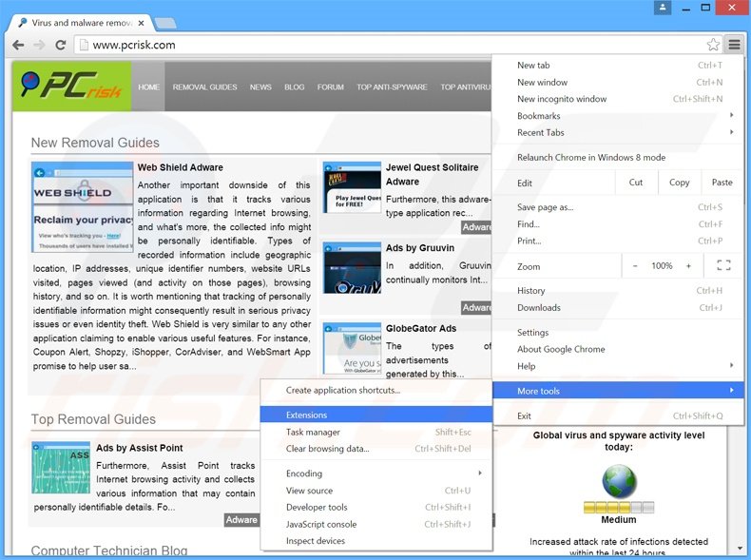Viewport: 751px width, 560px height.
Task: Open GlobeGator Ads thumbnail
Action: [x=352, y=348]
